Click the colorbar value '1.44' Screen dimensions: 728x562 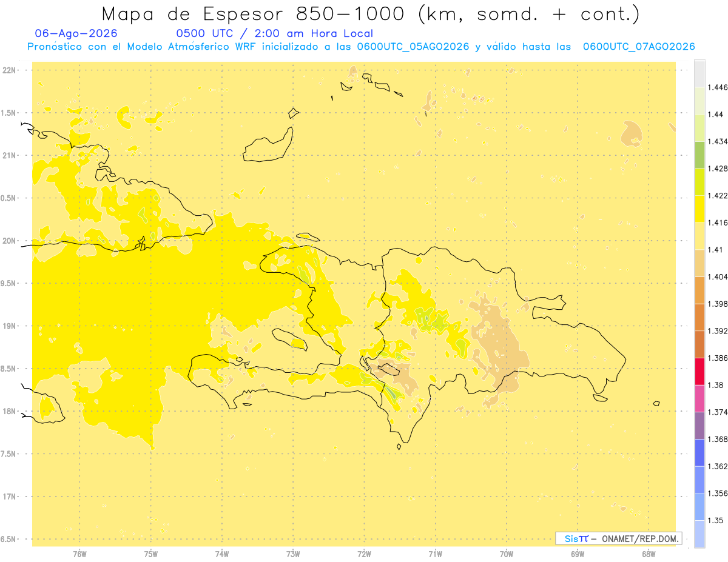715,115
